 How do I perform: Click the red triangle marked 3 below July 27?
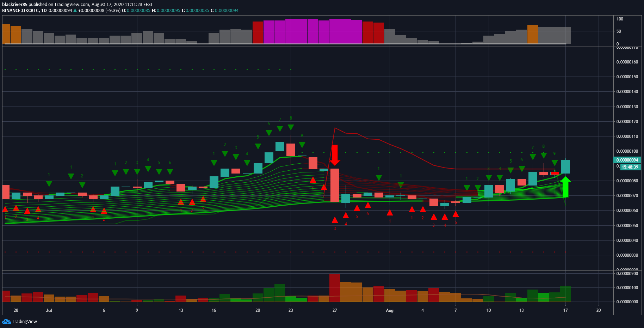coord(335,220)
